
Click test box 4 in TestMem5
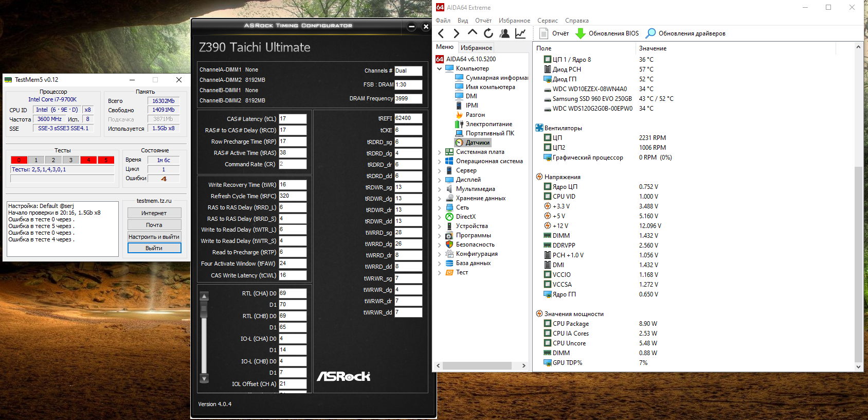coord(88,160)
